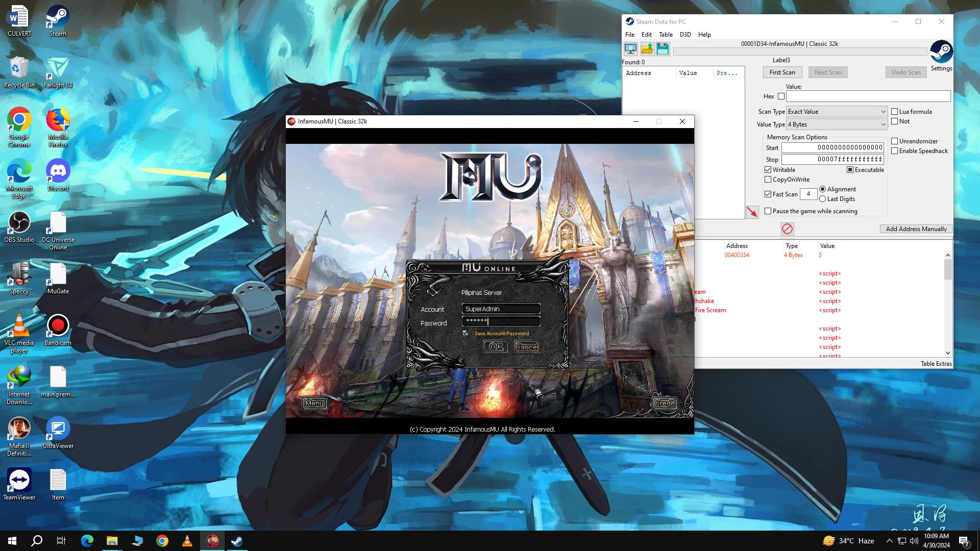980x551 pixels.
Task: Launch VLC media player shortcut
Action: (19, 334)
